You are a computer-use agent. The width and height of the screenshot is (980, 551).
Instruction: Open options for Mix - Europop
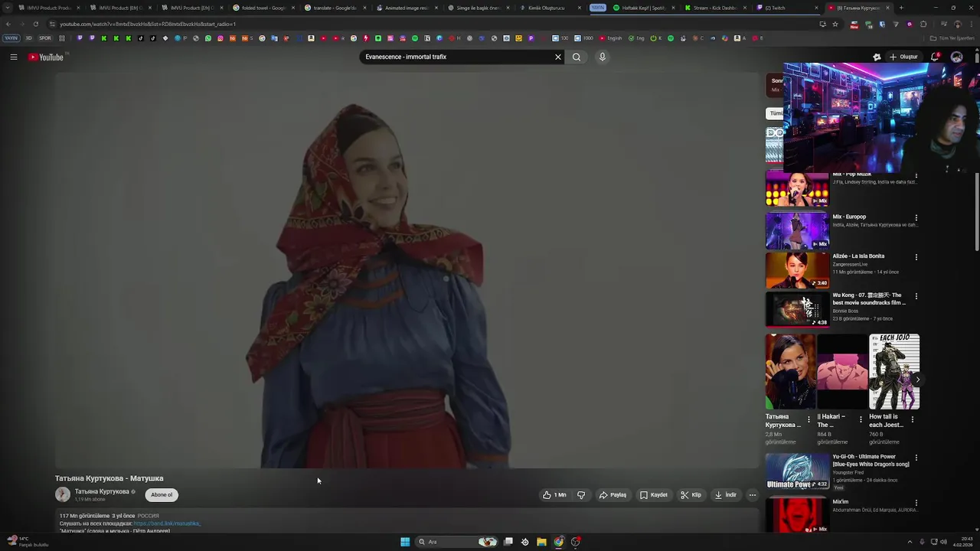coord(916,218)
